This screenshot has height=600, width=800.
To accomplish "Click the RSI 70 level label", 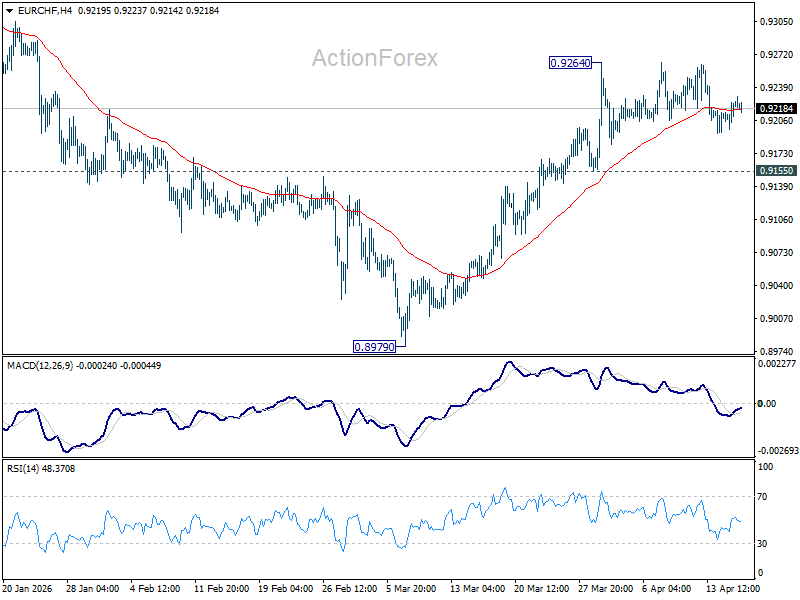I will (762, 497).
